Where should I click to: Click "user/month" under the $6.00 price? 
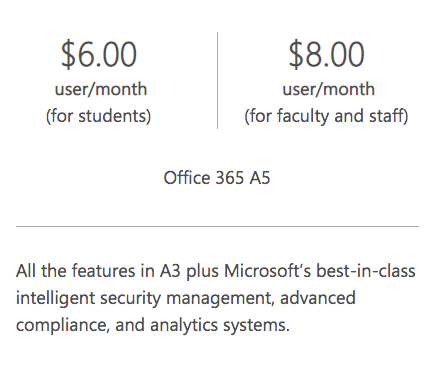(101, 89)
